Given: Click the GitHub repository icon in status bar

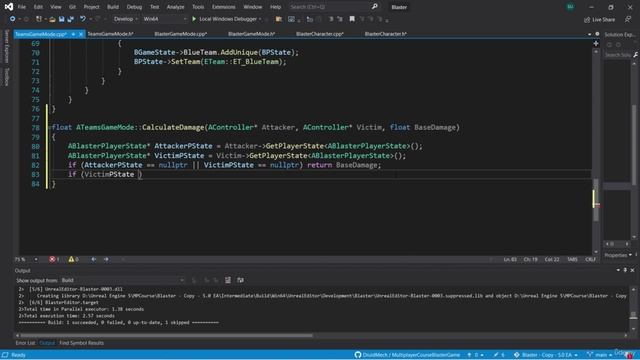Looking at the screenshot, I should (358, 355).
